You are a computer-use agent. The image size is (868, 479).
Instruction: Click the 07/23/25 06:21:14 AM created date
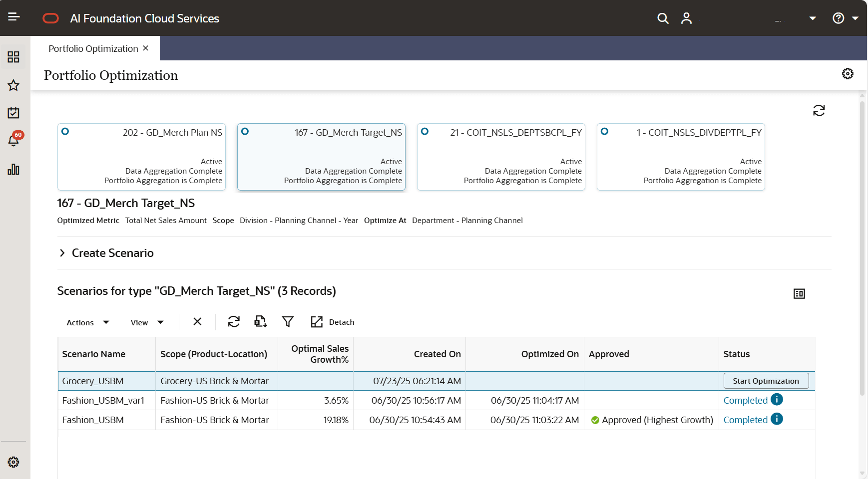417,381
